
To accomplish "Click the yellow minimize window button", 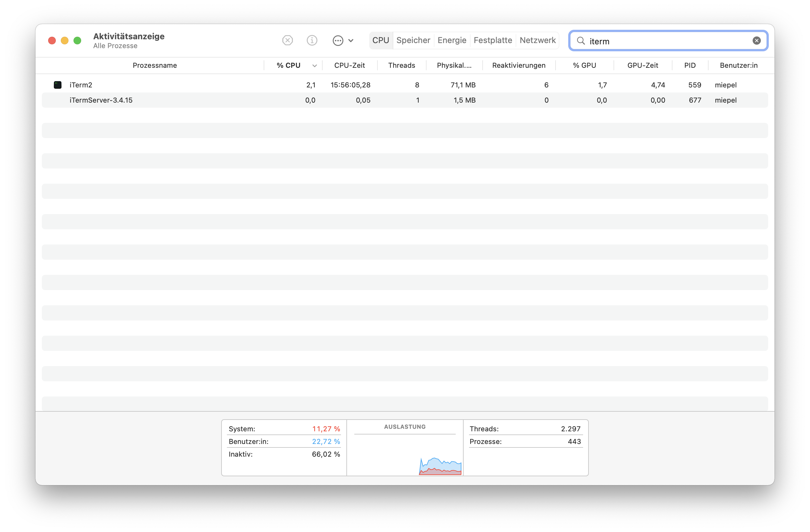I will 65,41.
